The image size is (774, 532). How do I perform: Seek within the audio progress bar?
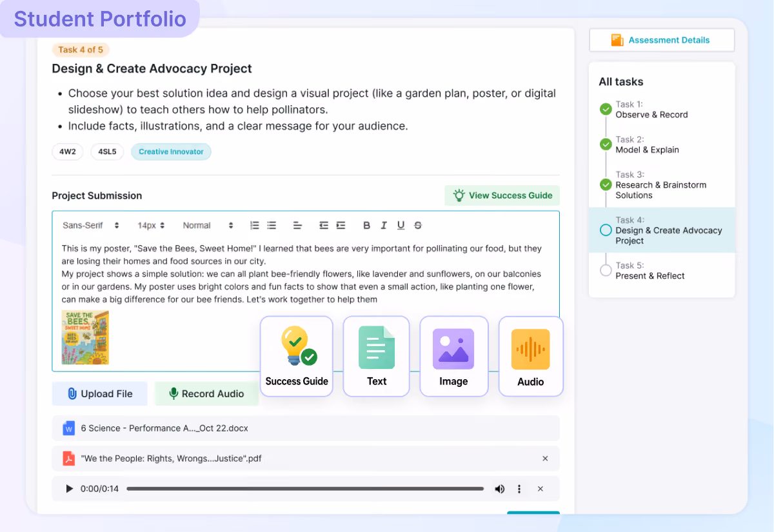305,489
